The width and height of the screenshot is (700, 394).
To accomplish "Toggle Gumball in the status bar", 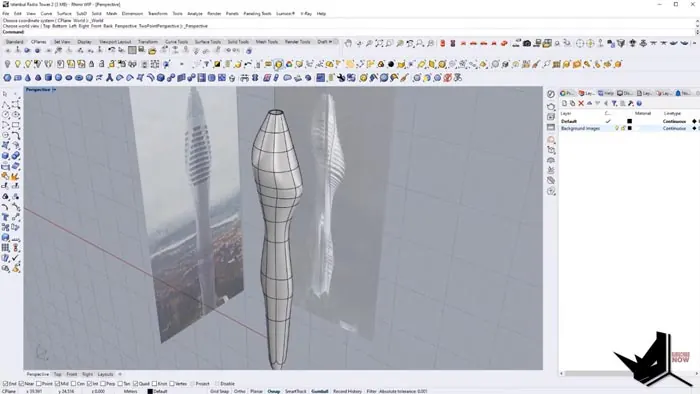I will [x=320, y=391].
